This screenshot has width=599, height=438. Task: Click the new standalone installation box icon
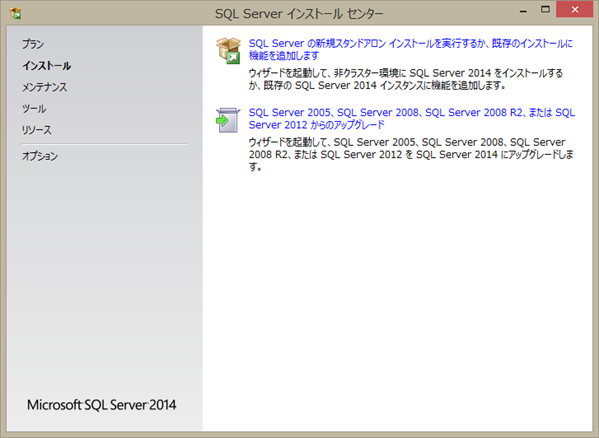[228, 50]
